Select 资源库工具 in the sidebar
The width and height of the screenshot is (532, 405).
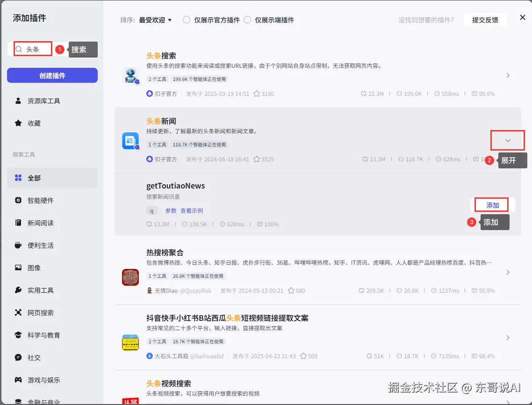tap(52, 101)
